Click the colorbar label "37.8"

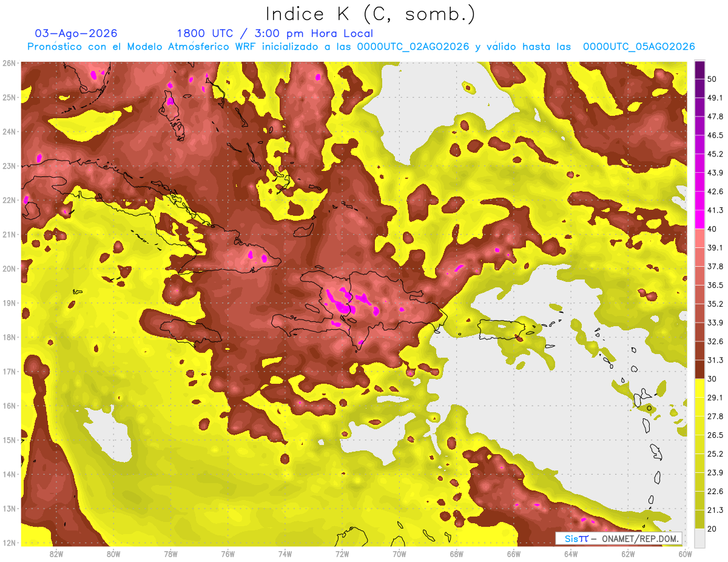pyautogui.click(x=715, y=266)
